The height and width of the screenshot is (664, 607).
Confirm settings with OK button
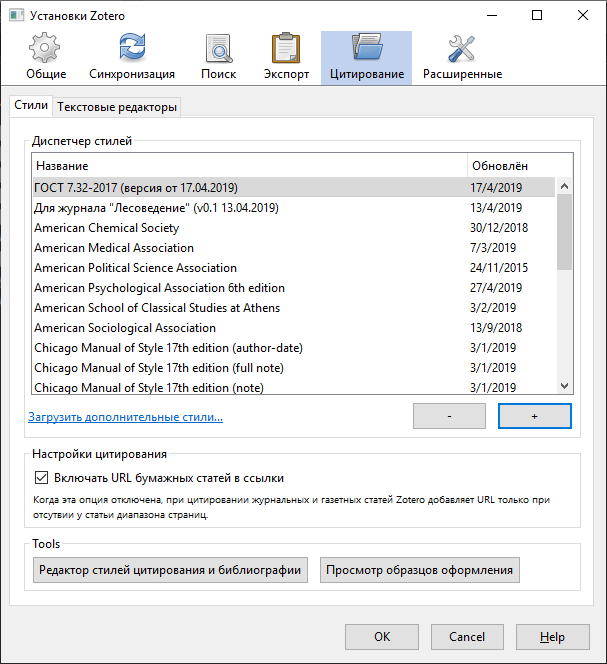click(382, 637)
